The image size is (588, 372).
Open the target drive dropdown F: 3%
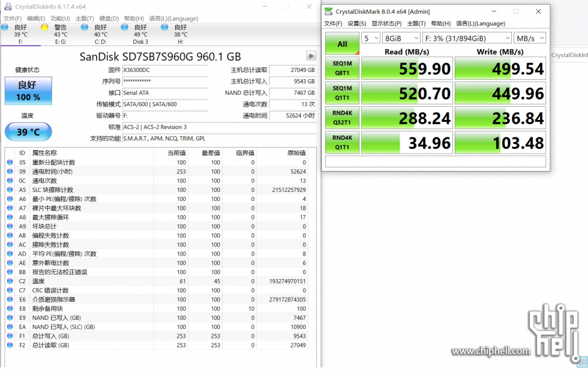(x=467, y=38)
